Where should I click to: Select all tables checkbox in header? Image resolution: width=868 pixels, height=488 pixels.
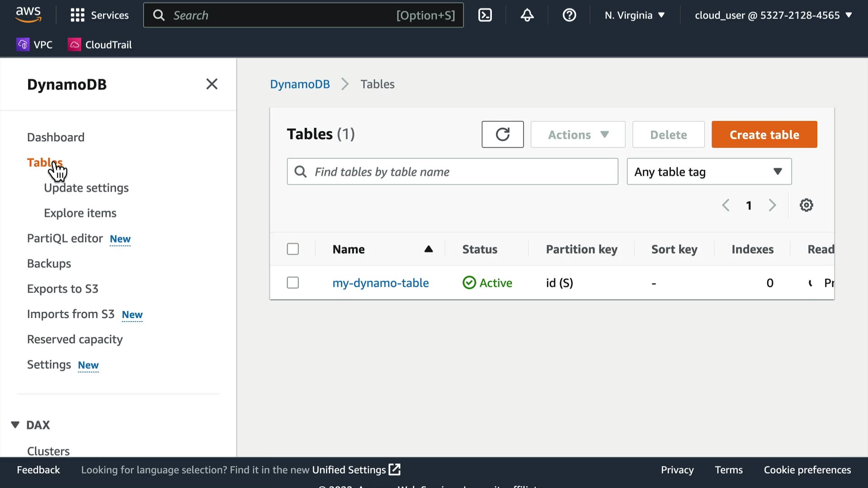[293, 249]
